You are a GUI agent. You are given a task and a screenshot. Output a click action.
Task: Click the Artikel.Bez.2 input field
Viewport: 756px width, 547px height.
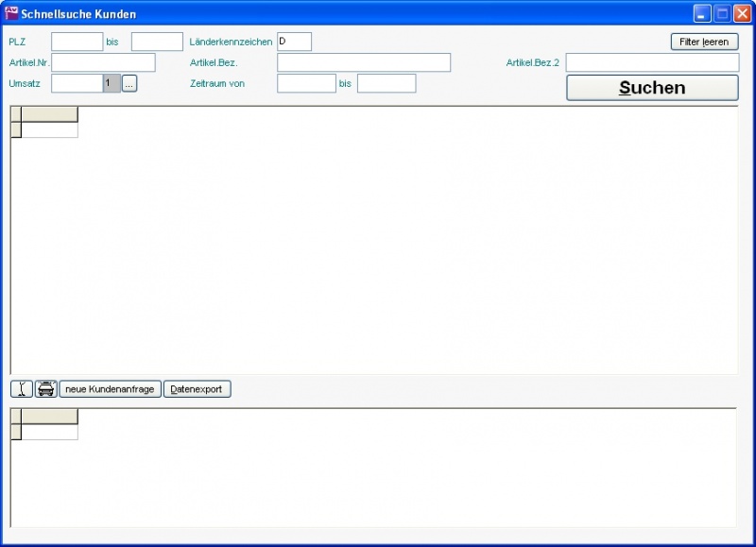(652, 62)
